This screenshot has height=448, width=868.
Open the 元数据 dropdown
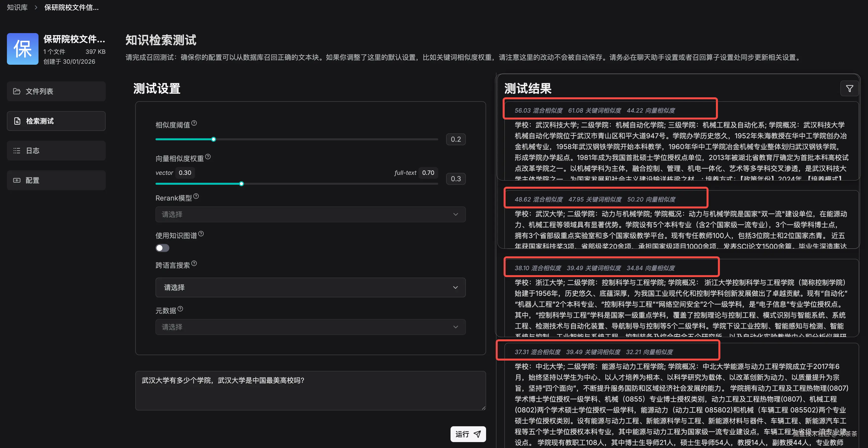[x=310, y=327]
